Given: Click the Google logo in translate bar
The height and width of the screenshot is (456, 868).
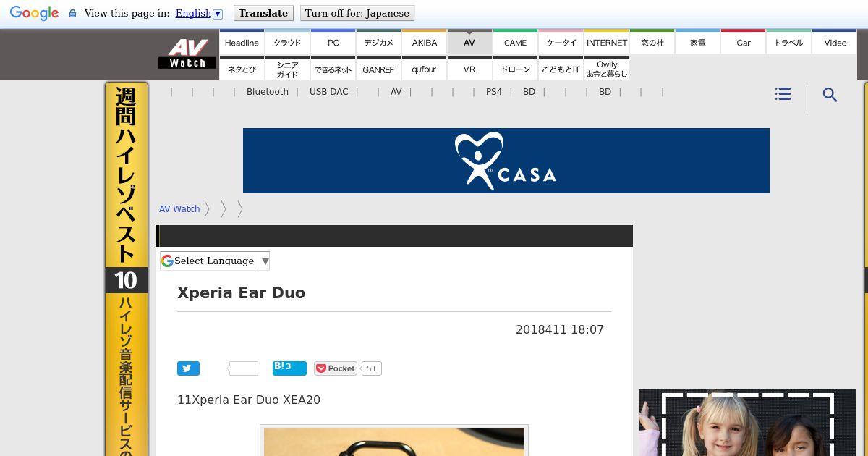Looking at the screenshot, I should (34, 13).
